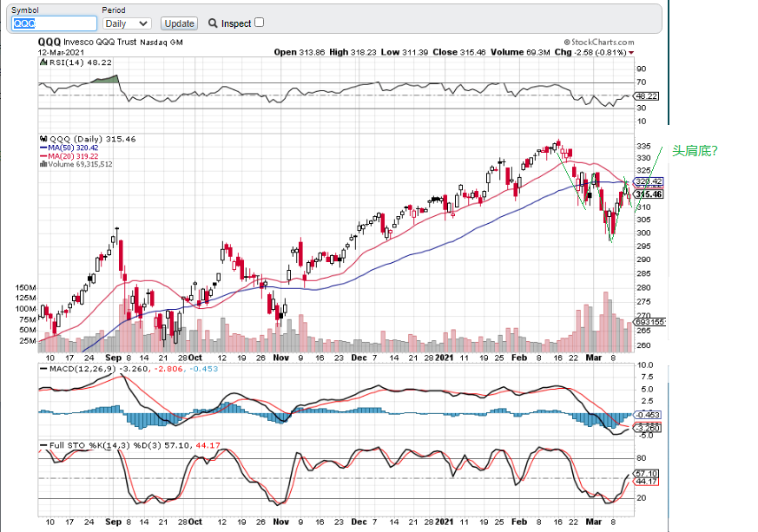Click the Volume 69.3M quote value
Screen dimensions: 758x532
[x=520, y=52]
